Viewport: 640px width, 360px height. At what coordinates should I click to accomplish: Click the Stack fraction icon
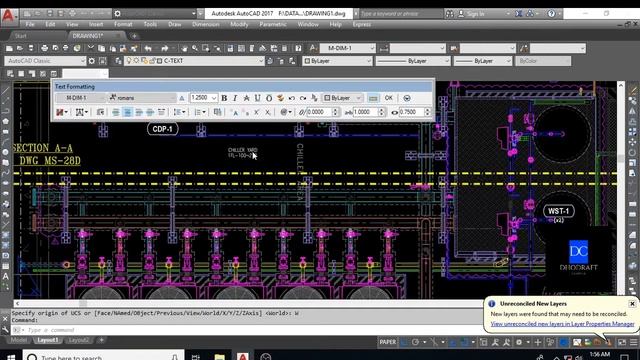[314, 98]
